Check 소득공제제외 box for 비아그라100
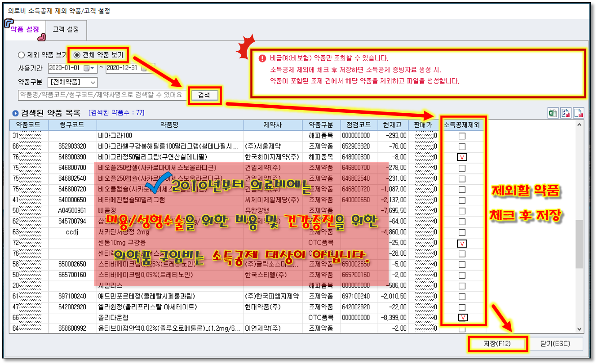 [x=461, y=136]
